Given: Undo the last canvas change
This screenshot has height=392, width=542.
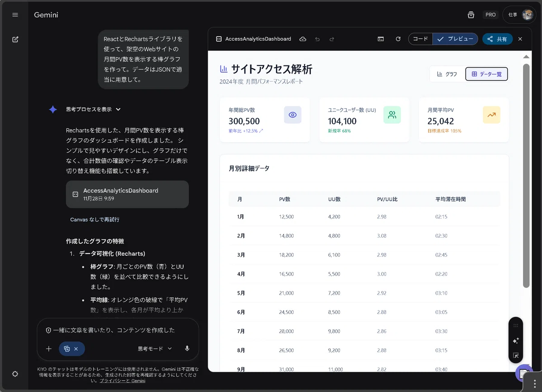Looking at the screenshot, I should coord(318,39).
